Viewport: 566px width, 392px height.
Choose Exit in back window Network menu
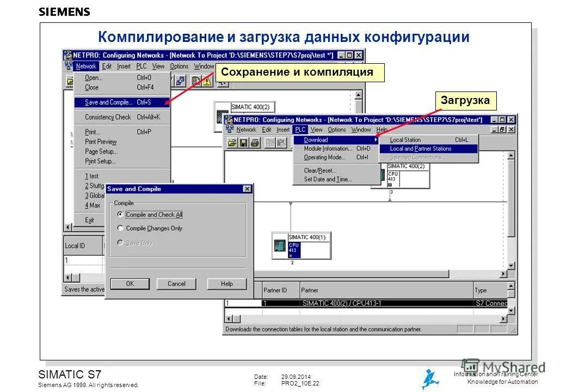[89, 220]
